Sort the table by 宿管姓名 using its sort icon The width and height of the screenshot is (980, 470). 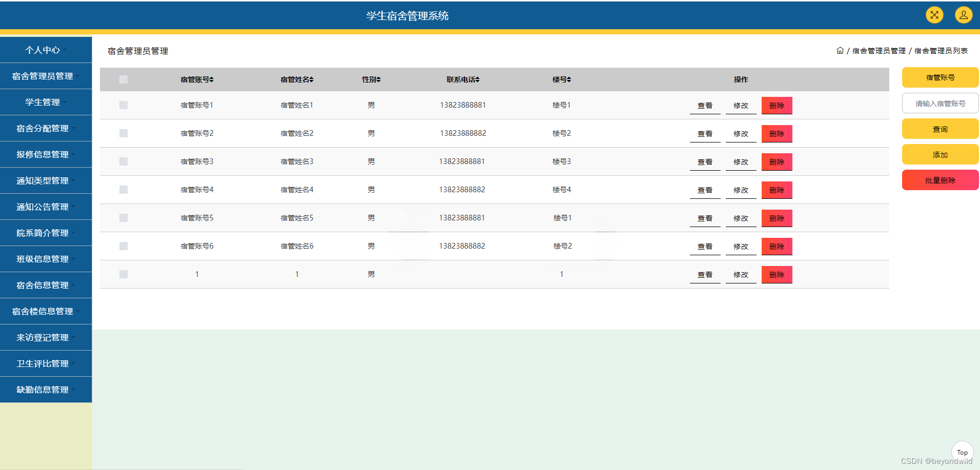(311, 79)
